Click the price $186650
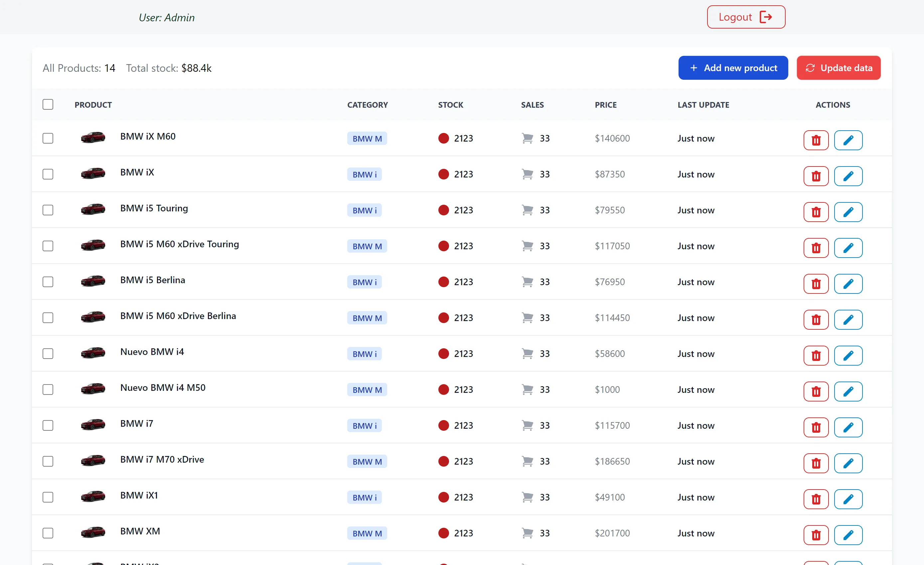Image resolution: width=924 pixels, height=565 pixels. tap(612, 462)
